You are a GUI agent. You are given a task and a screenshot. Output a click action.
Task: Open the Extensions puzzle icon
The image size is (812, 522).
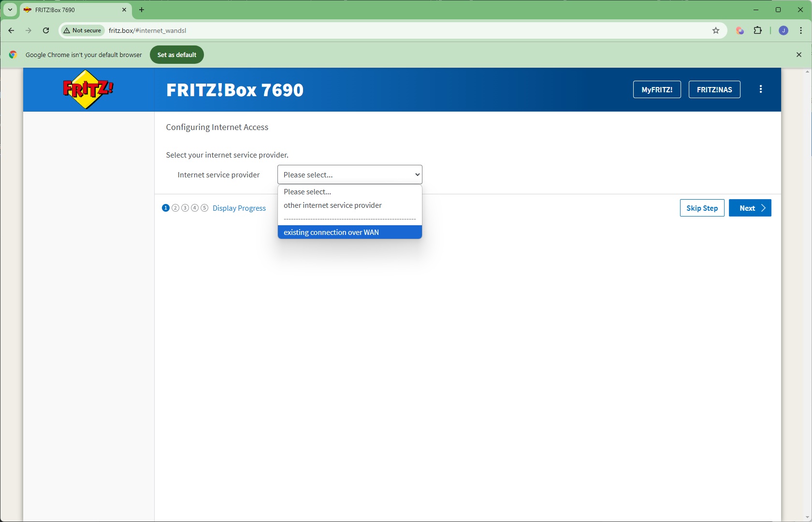coord(758,30)
